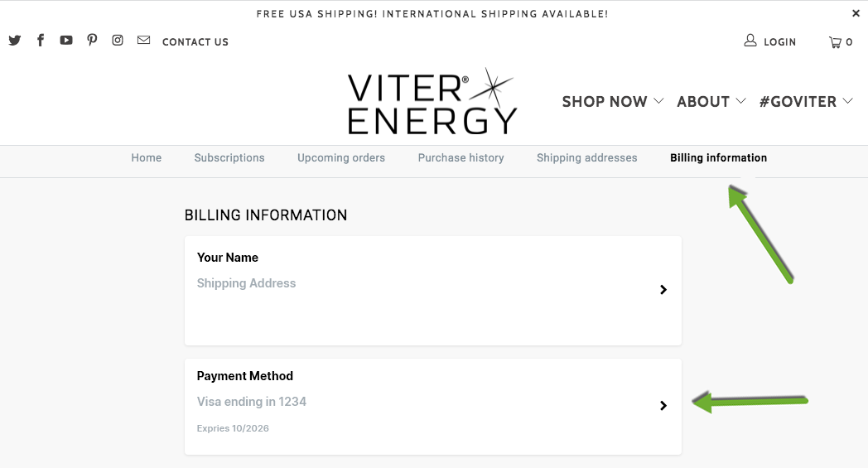The image size is (868, 468).
Task: Open the Twitter social link icon
Action: 15,41
